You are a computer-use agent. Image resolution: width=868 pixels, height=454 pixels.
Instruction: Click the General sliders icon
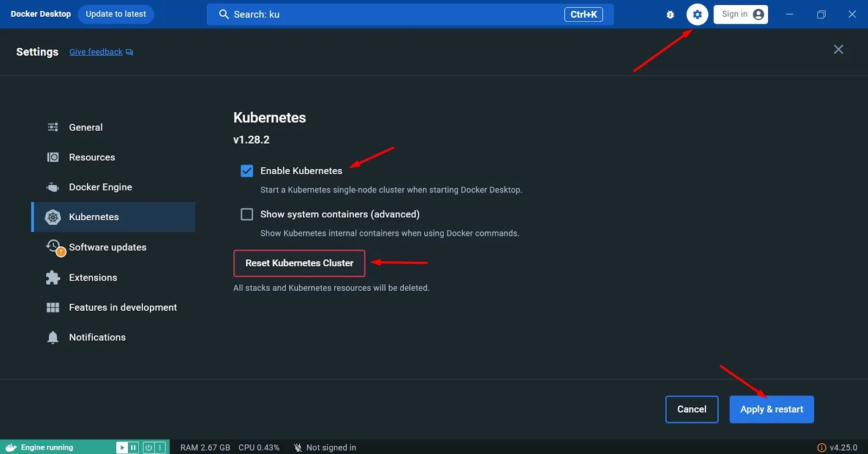tap(53, 127)
